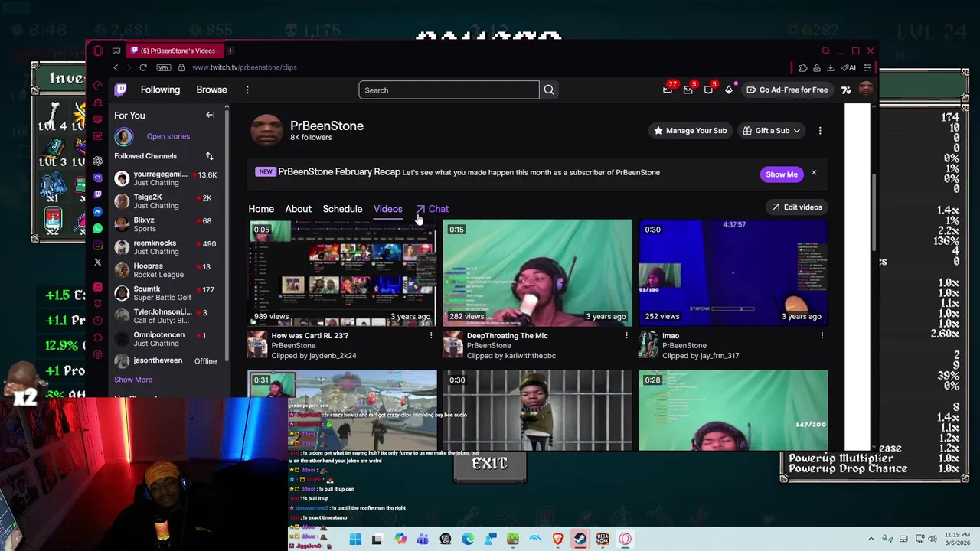Viewport: 980px width, 551px height.
Task: Click Edit videos button
Action: coord(796,207)
